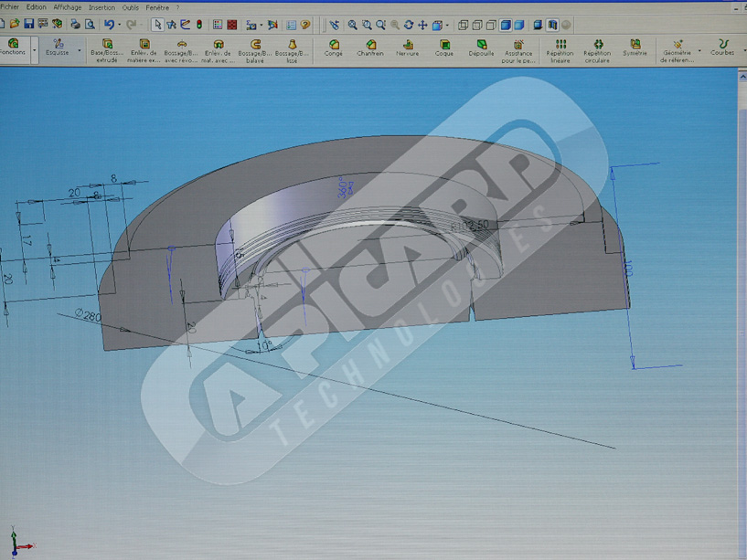This screenshot has width=747, height=560.
Task: Activate the rotate view tool
Action: pos(409,25)
